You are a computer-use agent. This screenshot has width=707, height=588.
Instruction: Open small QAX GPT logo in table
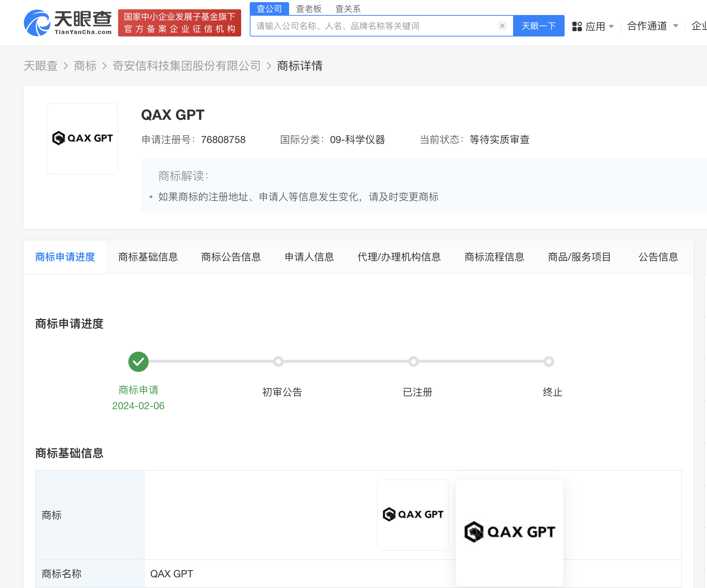[413, 514]
